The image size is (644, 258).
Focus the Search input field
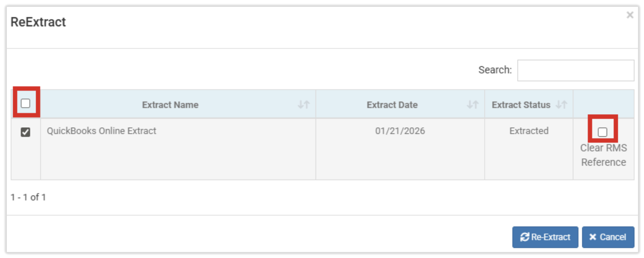click(x=575, y=71)
